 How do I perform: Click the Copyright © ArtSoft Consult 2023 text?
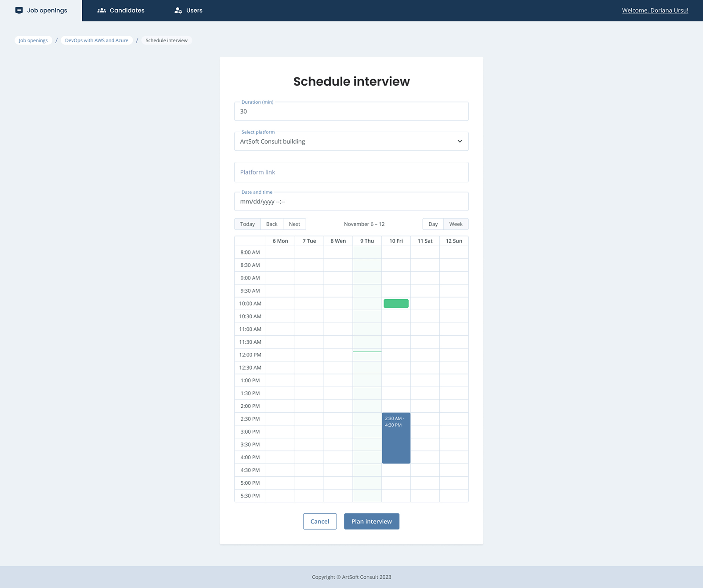point(351,577)
